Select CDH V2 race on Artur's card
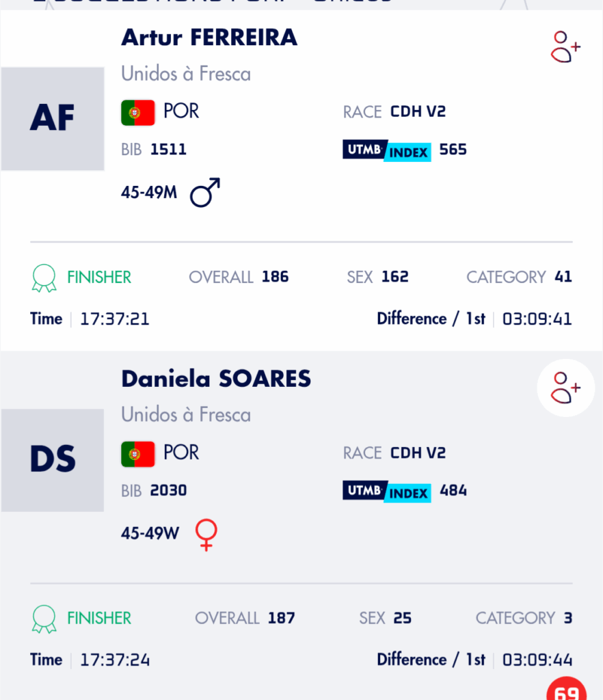Screen dimensions: 603x700 418,111
